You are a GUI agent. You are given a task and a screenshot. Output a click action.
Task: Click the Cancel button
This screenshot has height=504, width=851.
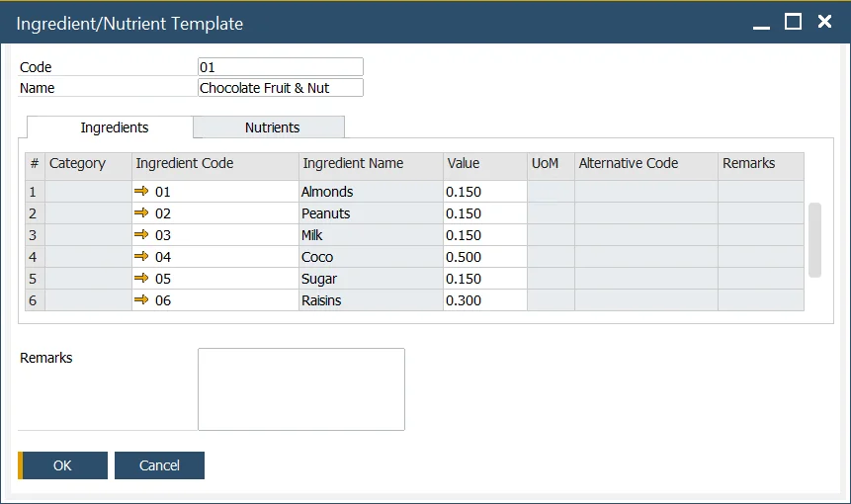pos(159,465)
